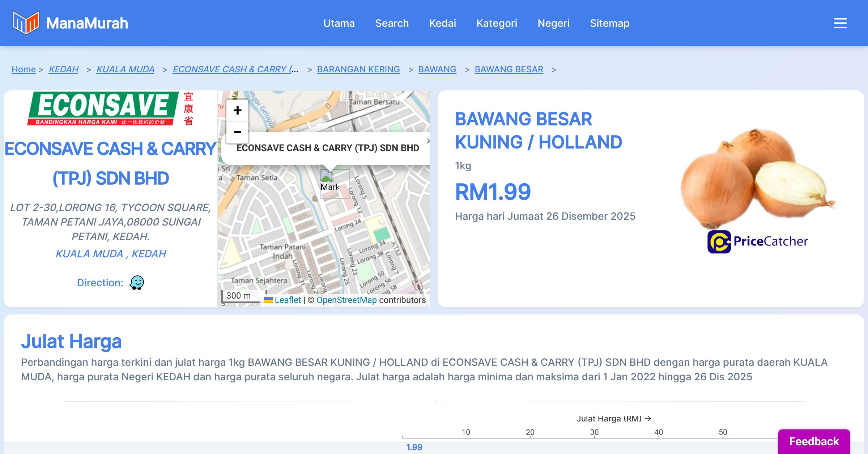Zoom out on the map

click(x=237, y=132)
